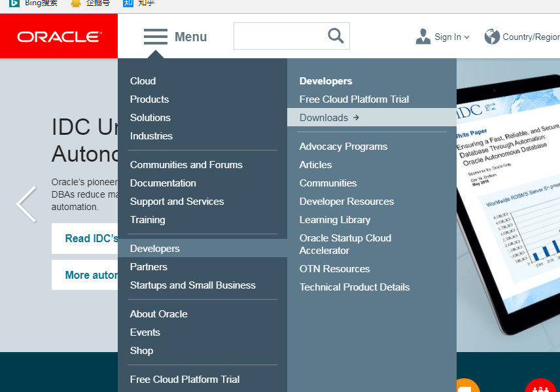Click the arrow beside Downloads
The height and width of the screenshot is (392, 560).
pyautogui.click(x=356, y=117)
